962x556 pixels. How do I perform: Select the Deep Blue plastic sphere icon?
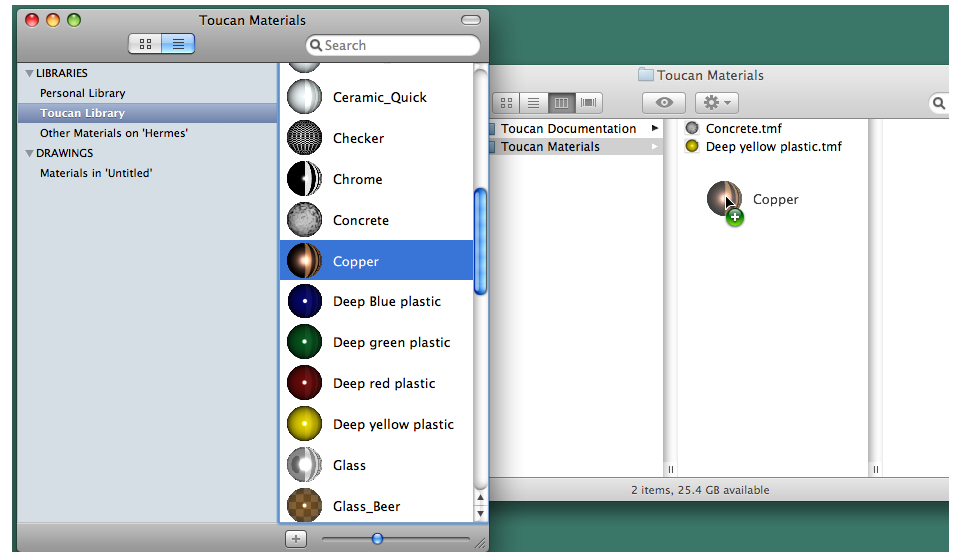[304, 301]
